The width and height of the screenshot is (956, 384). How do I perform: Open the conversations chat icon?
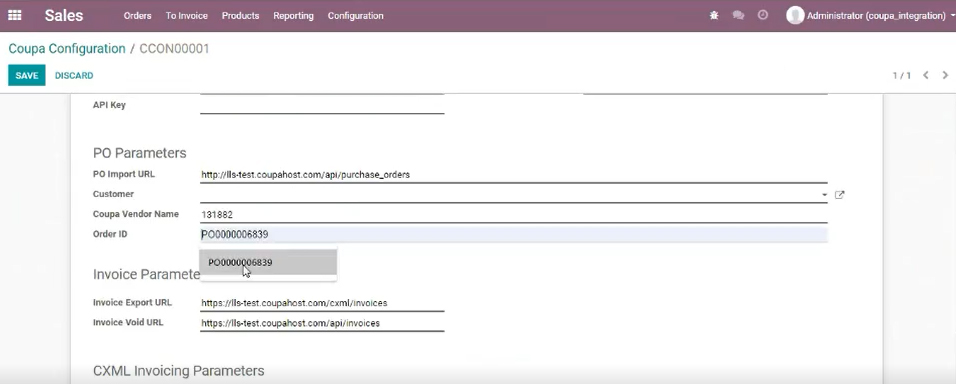click(738, 16)
